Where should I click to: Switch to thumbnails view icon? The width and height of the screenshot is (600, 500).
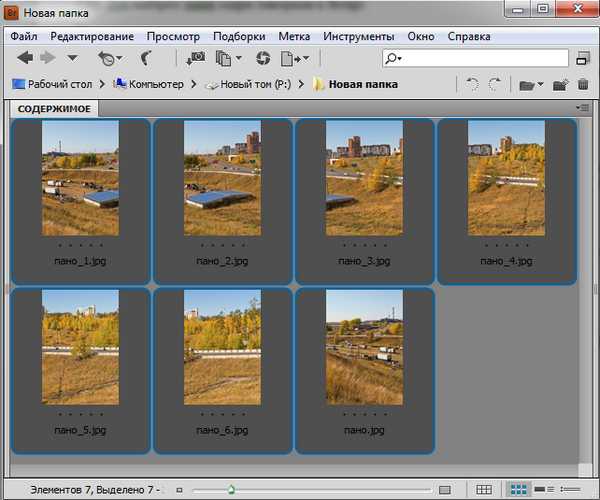coord(518,490)
